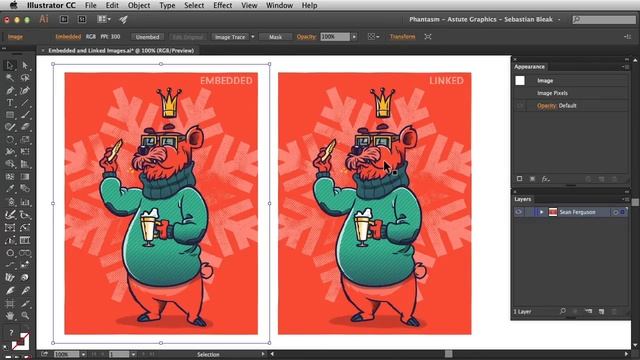640x360 pixels.
Task: Select the Zoom tool
Action: 25,316
